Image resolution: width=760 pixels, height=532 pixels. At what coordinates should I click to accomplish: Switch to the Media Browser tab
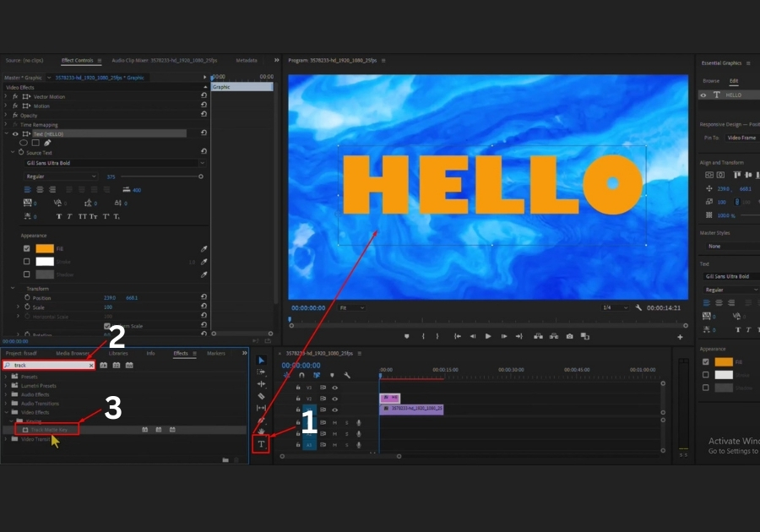[73, 353]
